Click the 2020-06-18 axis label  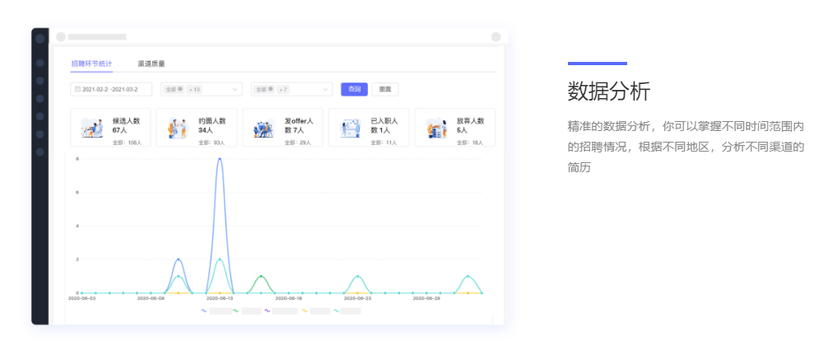click(x=289, y=298)
